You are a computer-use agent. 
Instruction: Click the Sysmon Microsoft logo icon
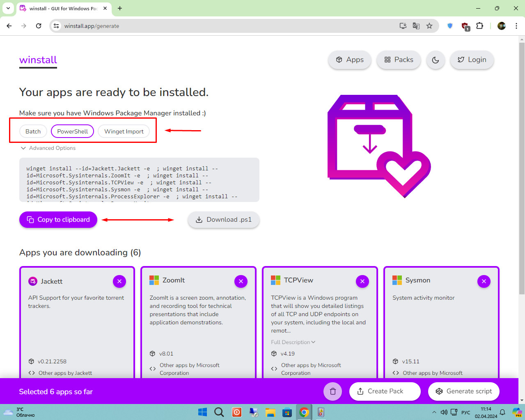coord(397,280)
